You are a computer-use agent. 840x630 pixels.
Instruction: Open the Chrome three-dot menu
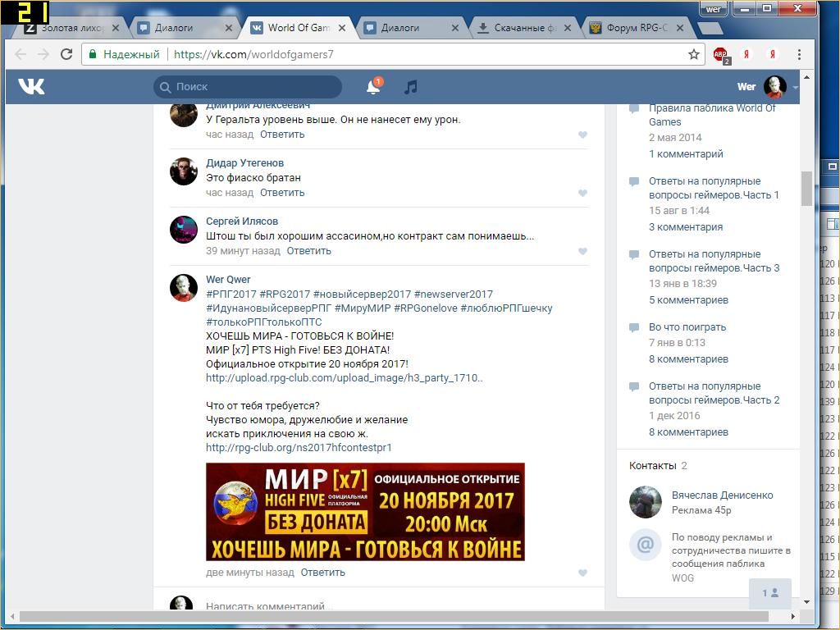click(799, 54)
